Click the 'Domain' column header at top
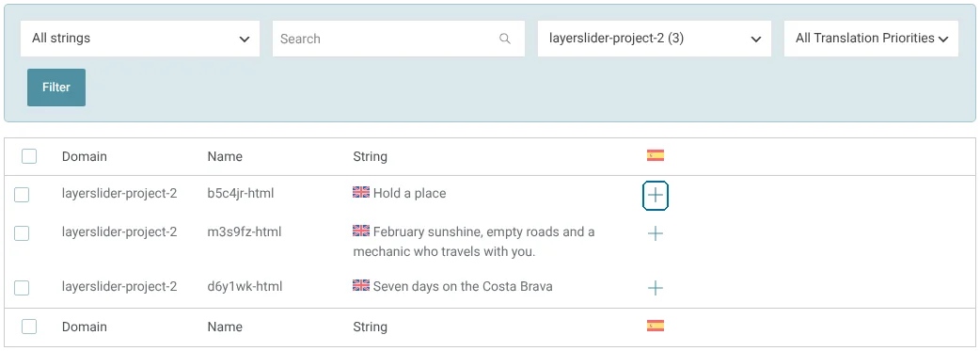980x351 pixels. (85, 156)
